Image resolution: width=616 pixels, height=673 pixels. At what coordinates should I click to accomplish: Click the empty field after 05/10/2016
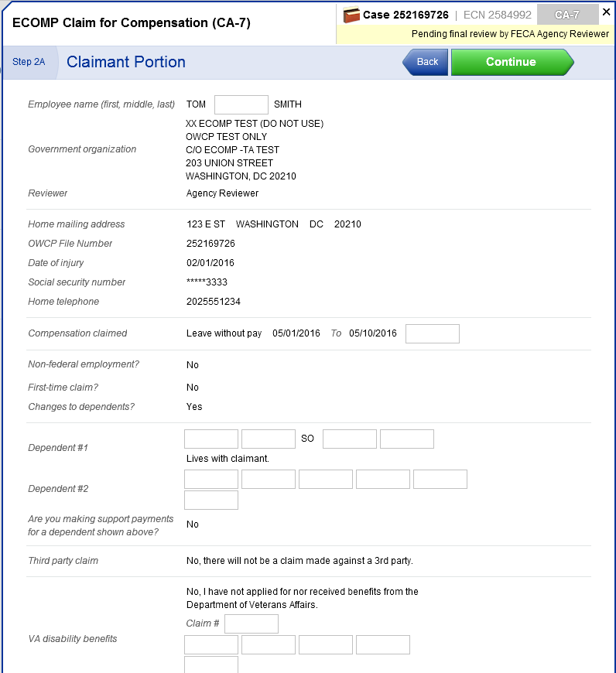[x=432, y=333]
